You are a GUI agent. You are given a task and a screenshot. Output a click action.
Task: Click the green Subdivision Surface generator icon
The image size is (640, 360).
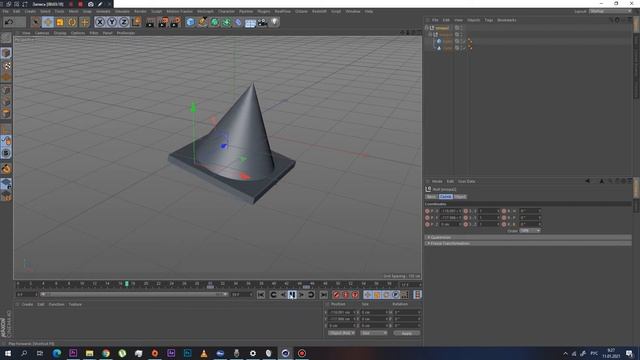[214, 22]
